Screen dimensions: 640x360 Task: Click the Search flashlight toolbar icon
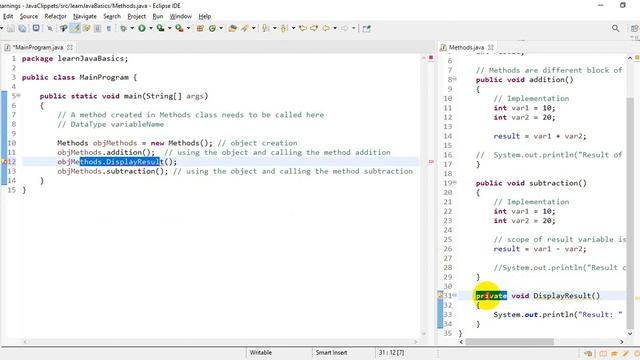coord(245,28)
